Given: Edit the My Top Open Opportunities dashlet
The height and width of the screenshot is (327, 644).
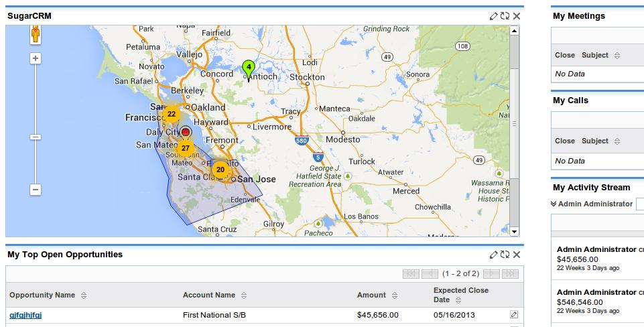Looking at the screenshot, I should coord(493,255).
